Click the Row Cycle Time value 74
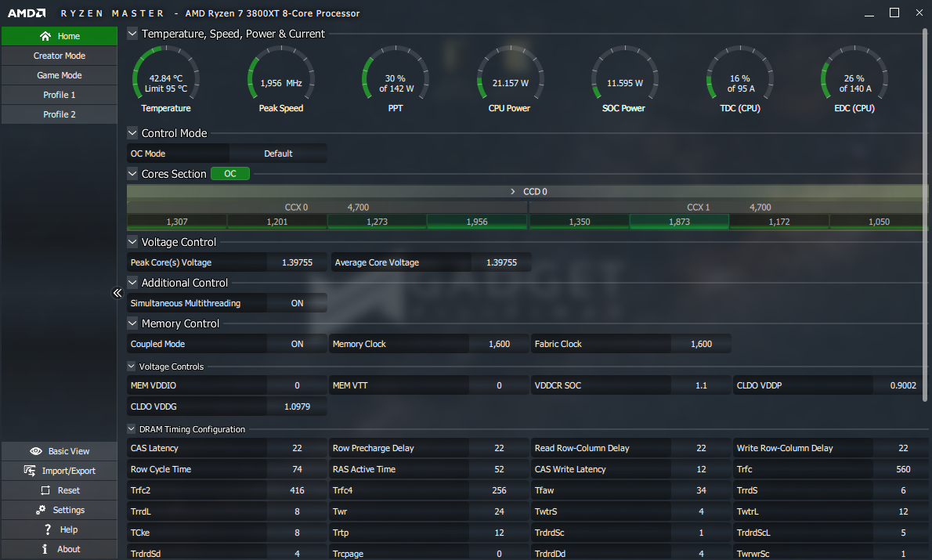 click(x=297, y=470)
